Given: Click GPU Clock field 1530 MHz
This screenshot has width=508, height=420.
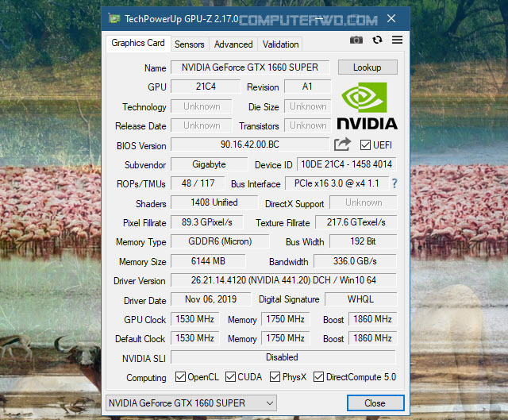Looking at the screenshot, I should click(195, 319).
